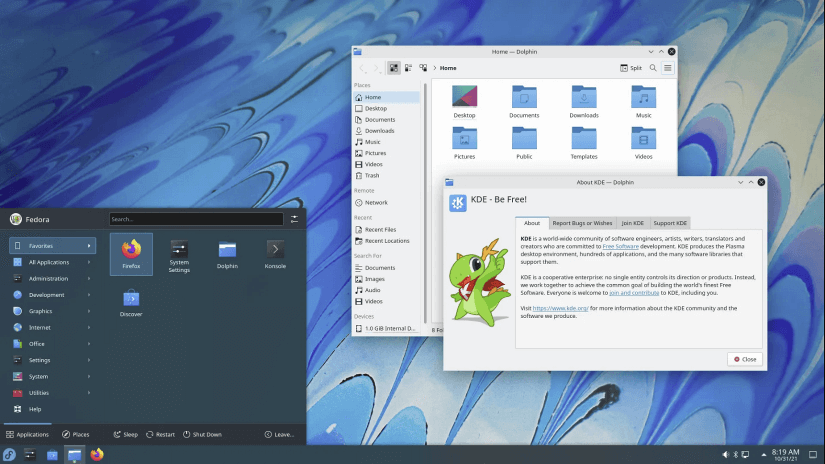Expand the Utilities category
The width and height of the screenshot is (825, 464).
(53, 392)
